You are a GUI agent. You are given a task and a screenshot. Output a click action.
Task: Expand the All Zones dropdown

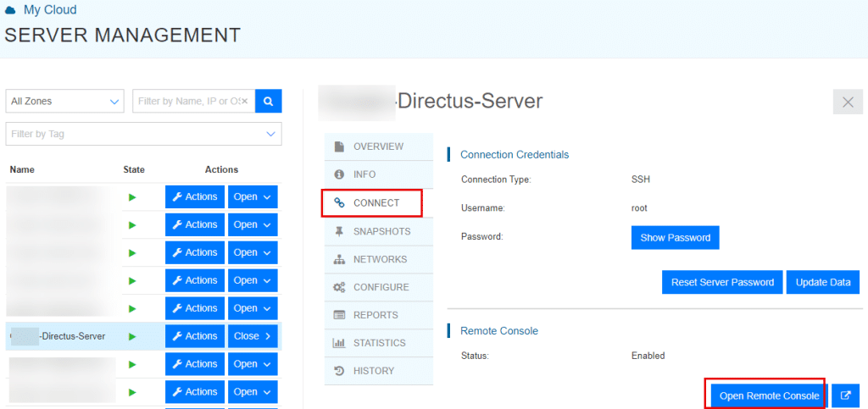pos(64,101)
